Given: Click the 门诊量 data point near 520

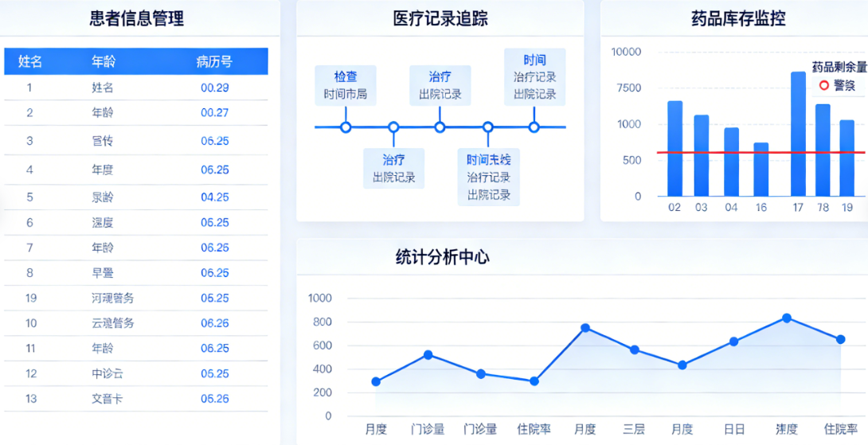Looking at the screenshot, I should (x=428, y=355).
